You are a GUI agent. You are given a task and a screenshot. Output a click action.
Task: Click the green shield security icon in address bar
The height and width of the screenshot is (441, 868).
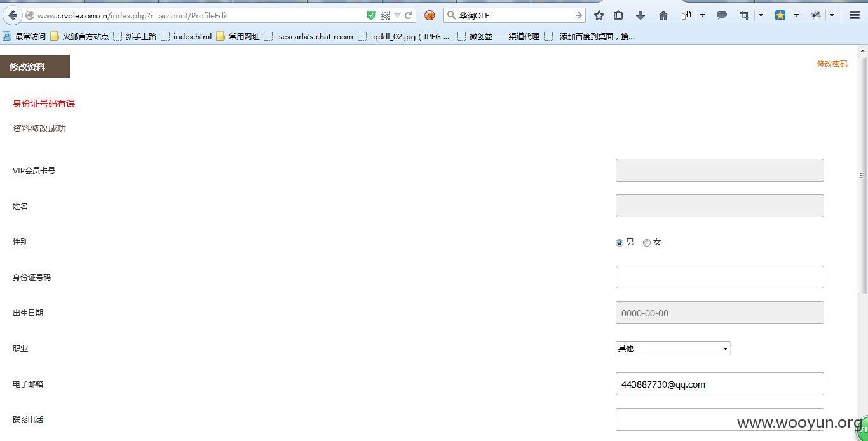[371, 15]
